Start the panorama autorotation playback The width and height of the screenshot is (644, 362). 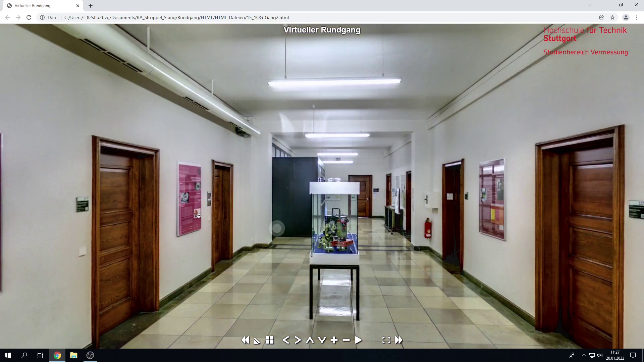click(358, 340)
